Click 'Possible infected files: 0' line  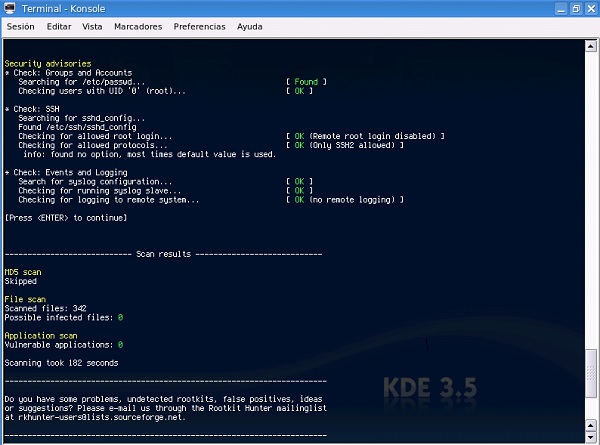point(64,318)
